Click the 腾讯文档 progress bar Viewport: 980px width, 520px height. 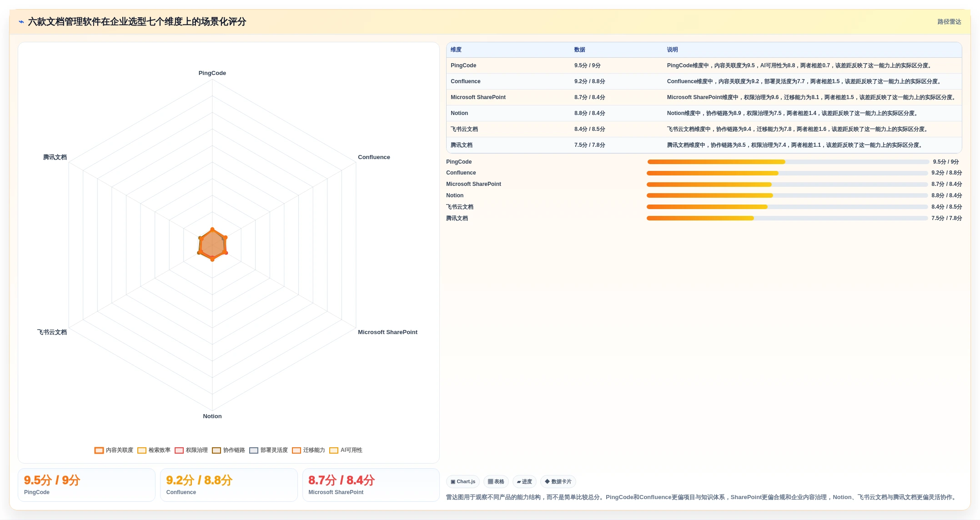point(787,218)
